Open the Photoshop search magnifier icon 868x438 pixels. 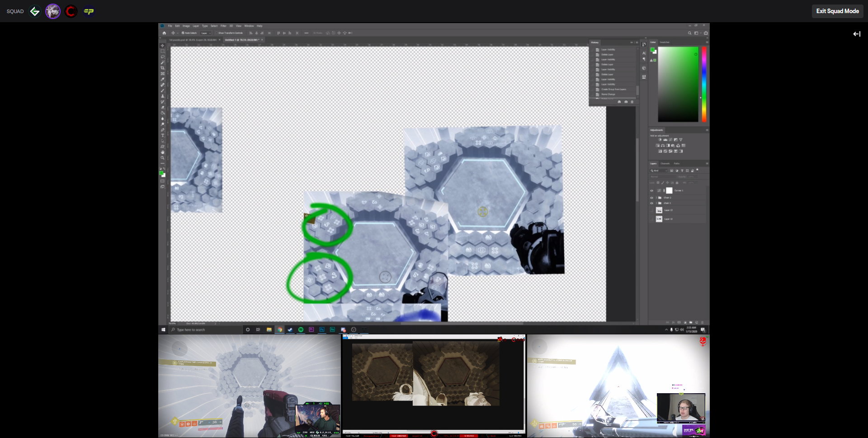point(689,33)
